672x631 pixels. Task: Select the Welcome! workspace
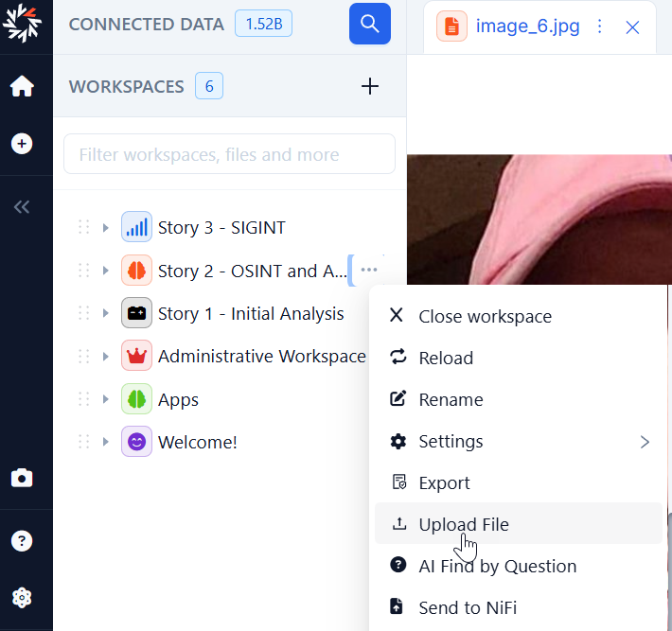point(197,442)
